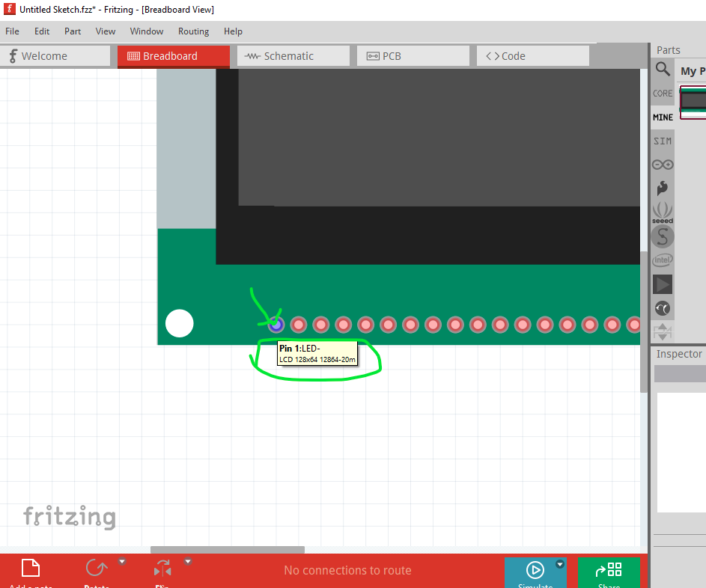This screenshot has width=706, height=588.
Task: Switch to the Welcome tab
Action: tap(55, 56)
